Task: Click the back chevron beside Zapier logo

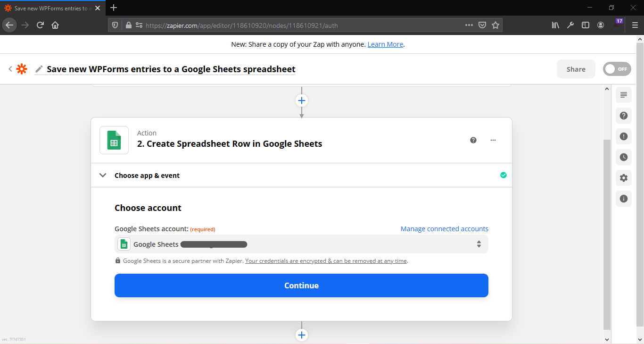Action: click(10, 69)
